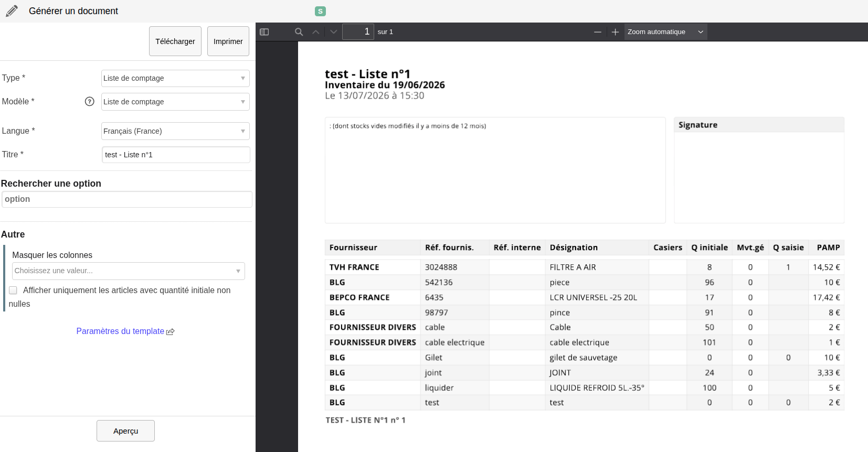The width and height of the screenshot is (868, 452).
Task: Click the Casiers column header
Action: 668,247
